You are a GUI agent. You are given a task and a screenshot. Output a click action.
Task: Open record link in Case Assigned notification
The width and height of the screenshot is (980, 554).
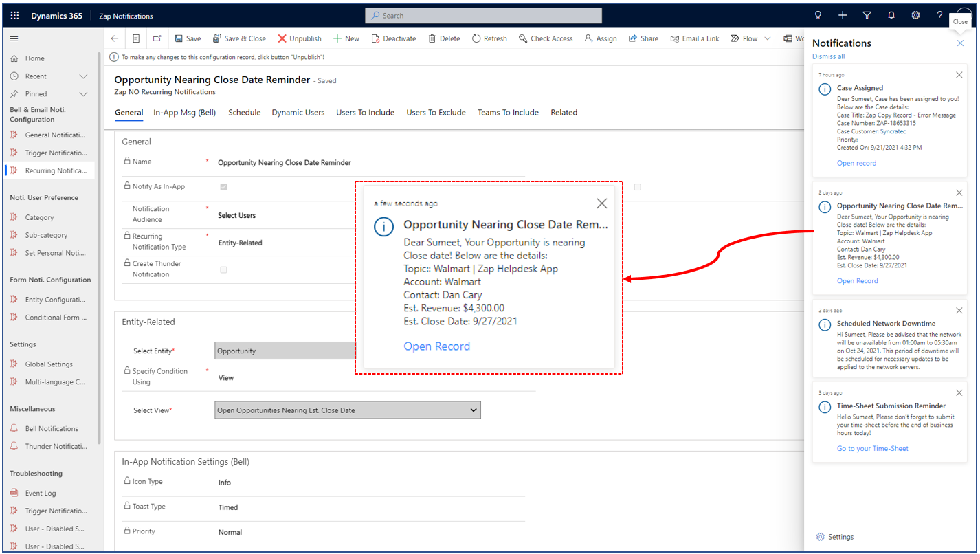pos(856,163)
